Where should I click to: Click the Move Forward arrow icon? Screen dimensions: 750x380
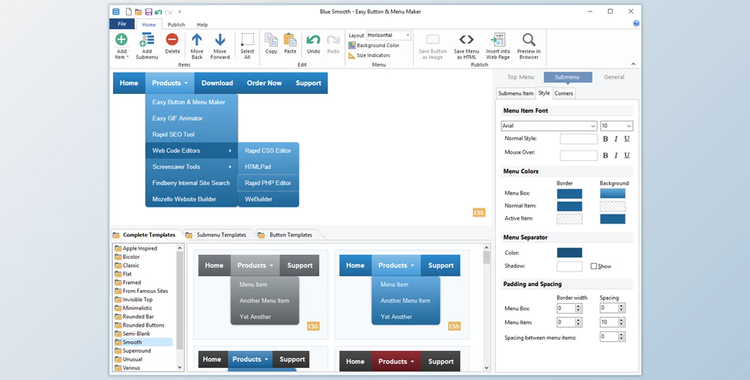[220, 40]
